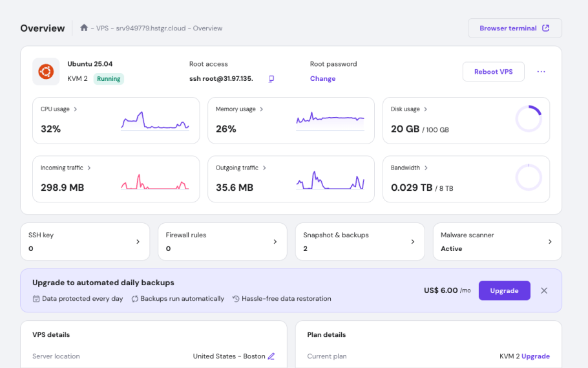Copy the ssh root access command
The width and height of the screenshot is (588, 368).
tap(271, 78)
